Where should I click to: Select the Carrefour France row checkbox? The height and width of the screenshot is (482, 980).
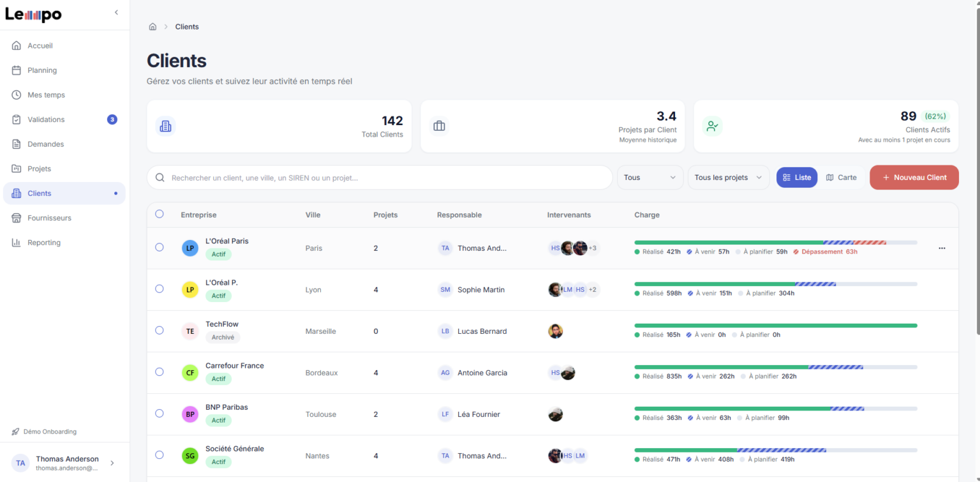click(160, 372)
